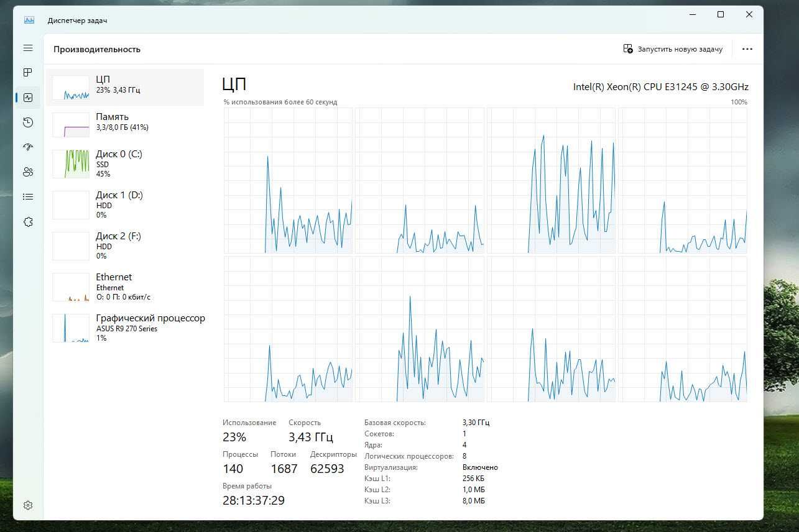Open Task Manager settings gear
The width and height of the screenshot is (799, 532).
tap(28, 505)
